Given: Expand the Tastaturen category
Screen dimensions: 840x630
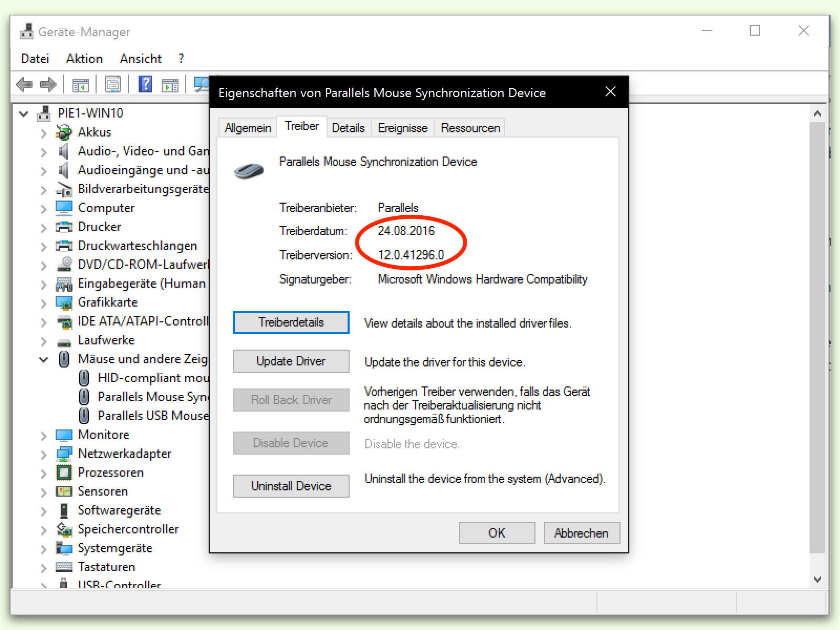Looking at the screenshot, I should [44, 568].
